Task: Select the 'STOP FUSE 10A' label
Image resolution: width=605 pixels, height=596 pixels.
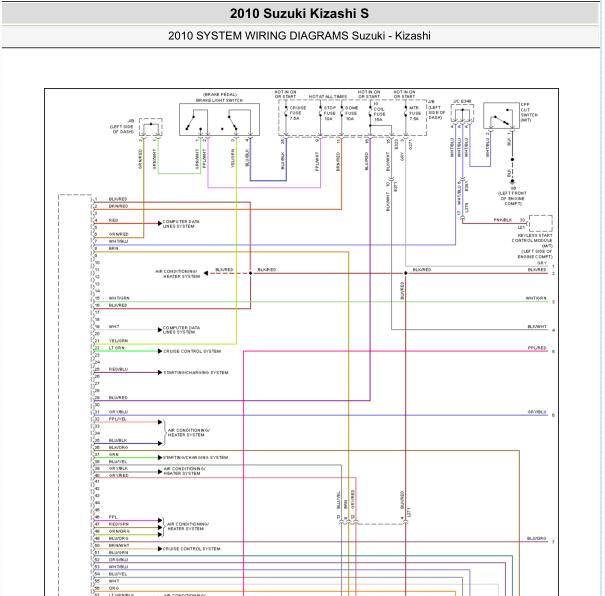Action: [330, 113]
